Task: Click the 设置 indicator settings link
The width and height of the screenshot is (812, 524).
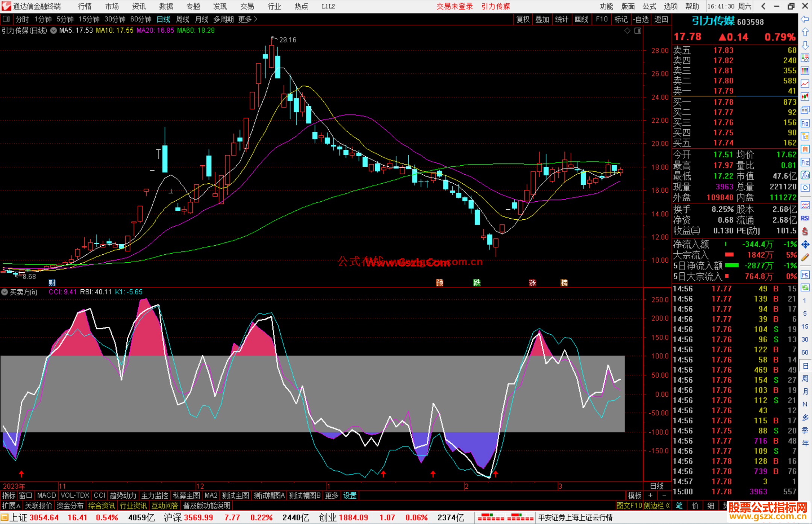Action: pyautogui.click(x=350, y=495)
